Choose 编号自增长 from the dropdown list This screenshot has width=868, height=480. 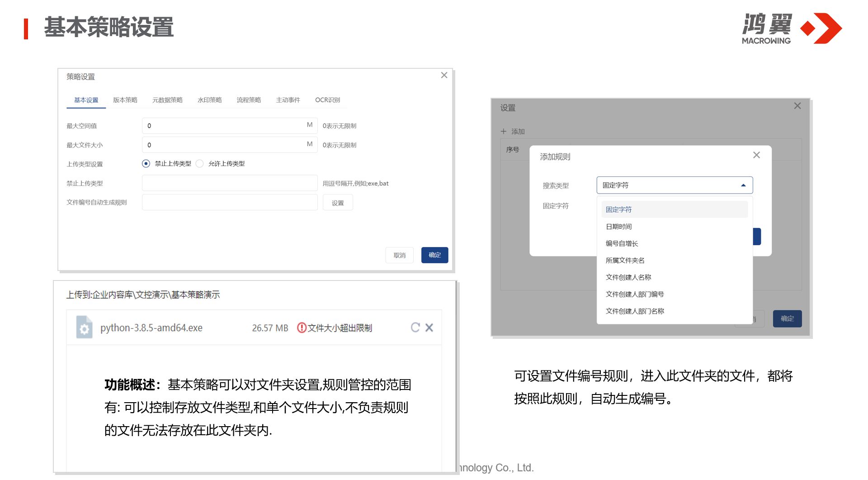622,243
